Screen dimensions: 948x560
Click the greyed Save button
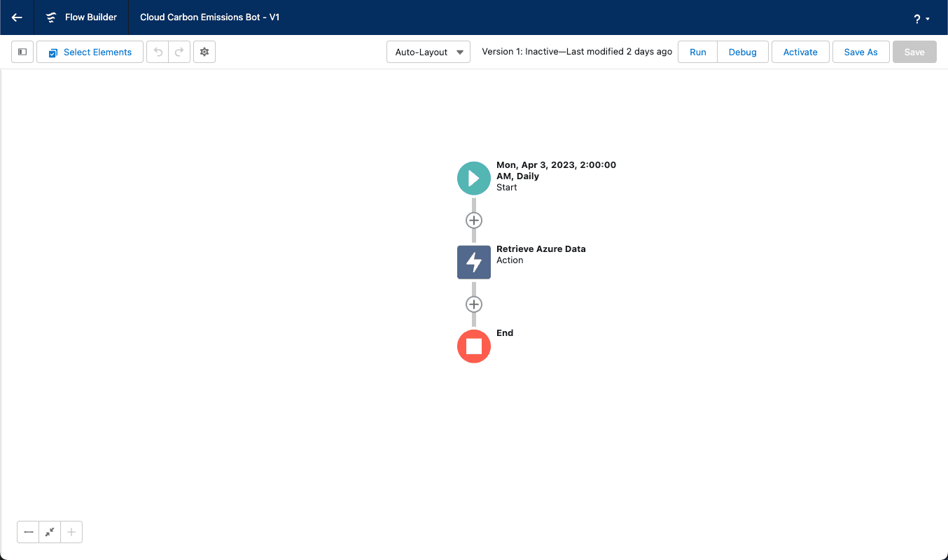click(914, 52)
